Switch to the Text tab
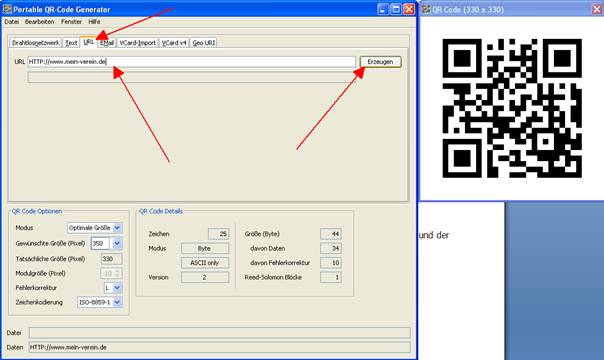The height and width of the screenshot is (360, 604). (71, 43)
